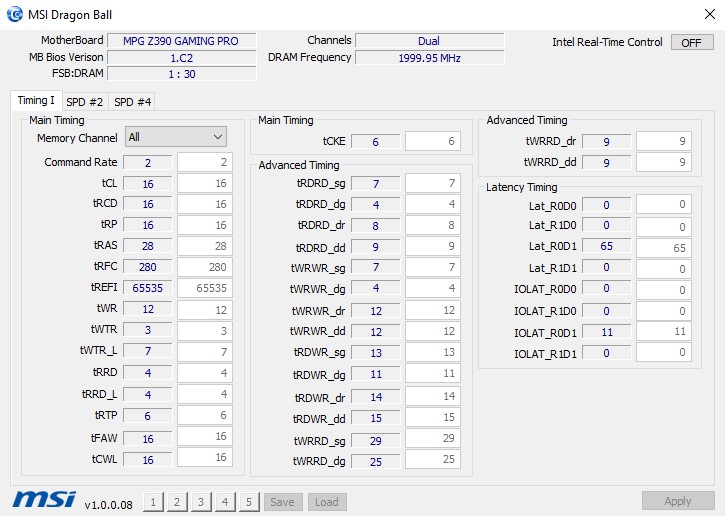The width and height of the screenshot is (725, 516).
Task: Click the Load button
Action: click(x=327, y=502)
